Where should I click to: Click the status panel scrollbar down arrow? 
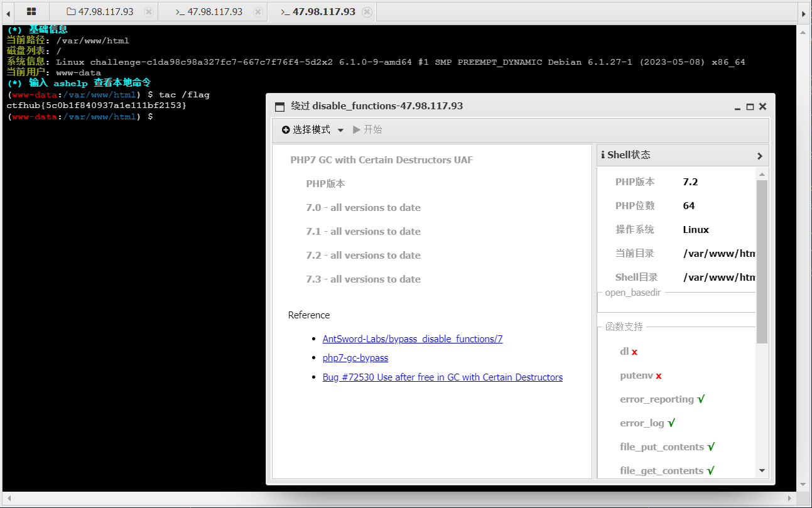point(762,470)
